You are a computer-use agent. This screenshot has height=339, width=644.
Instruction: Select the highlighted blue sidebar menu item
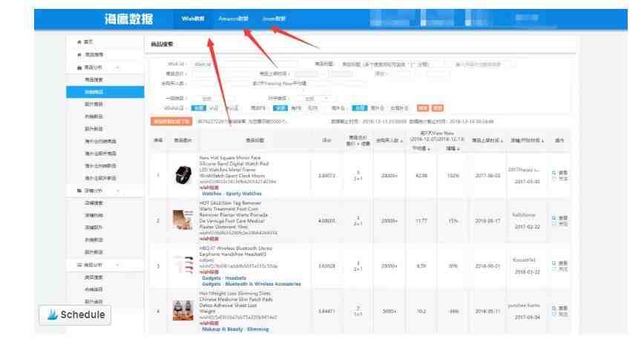tap(105, 92)
